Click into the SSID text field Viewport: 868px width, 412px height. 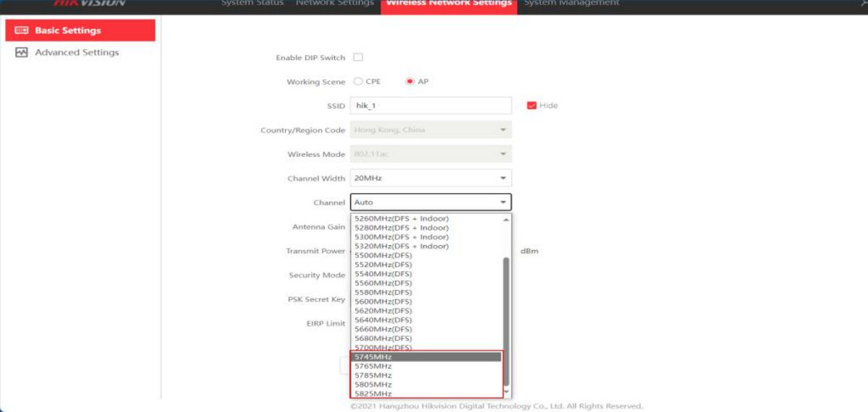click(x=430, y=106)
